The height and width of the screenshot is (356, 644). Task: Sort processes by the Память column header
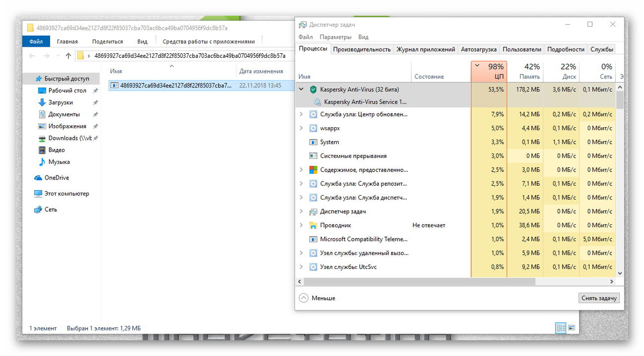(x=525, y=71)
